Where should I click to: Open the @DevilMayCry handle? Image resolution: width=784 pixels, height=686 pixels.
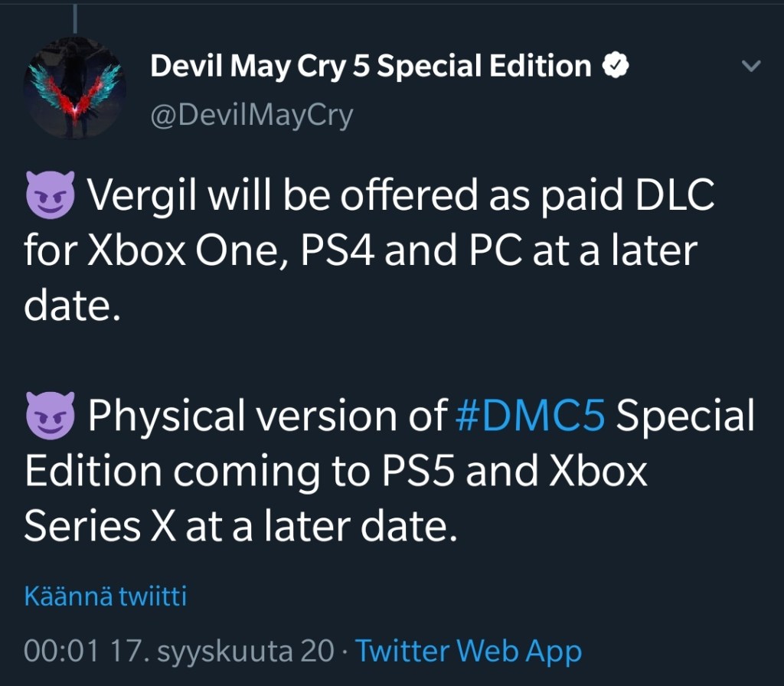click(252, 116)
